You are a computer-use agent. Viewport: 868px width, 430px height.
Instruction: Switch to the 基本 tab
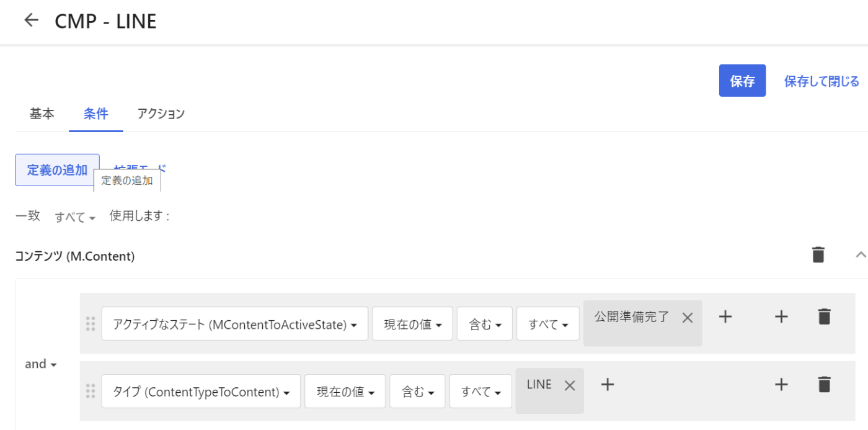pyautogui.click(x=42, y=114)
